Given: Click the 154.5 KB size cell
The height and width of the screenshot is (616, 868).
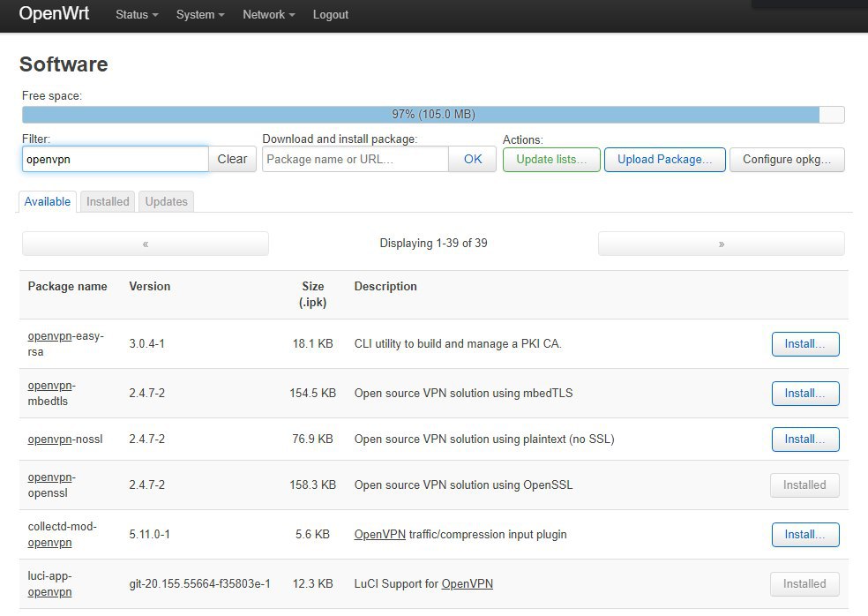Looking at the screenshot, I should 313,394.
